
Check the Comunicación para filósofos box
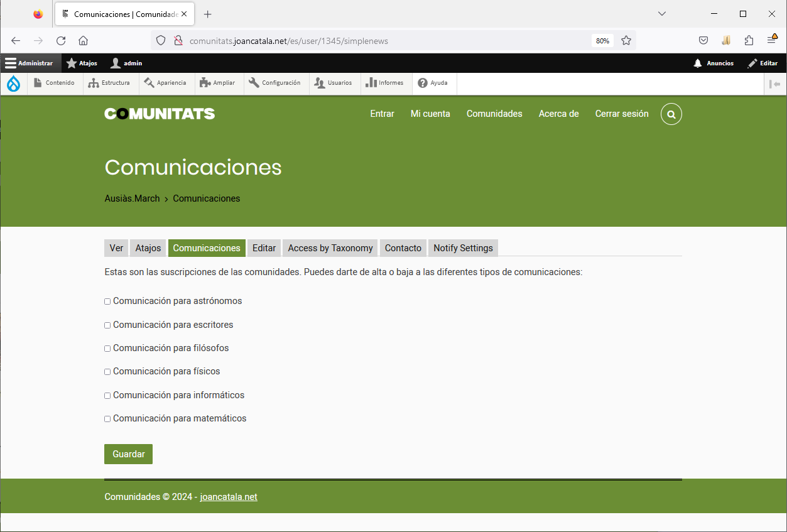point(107,349)
